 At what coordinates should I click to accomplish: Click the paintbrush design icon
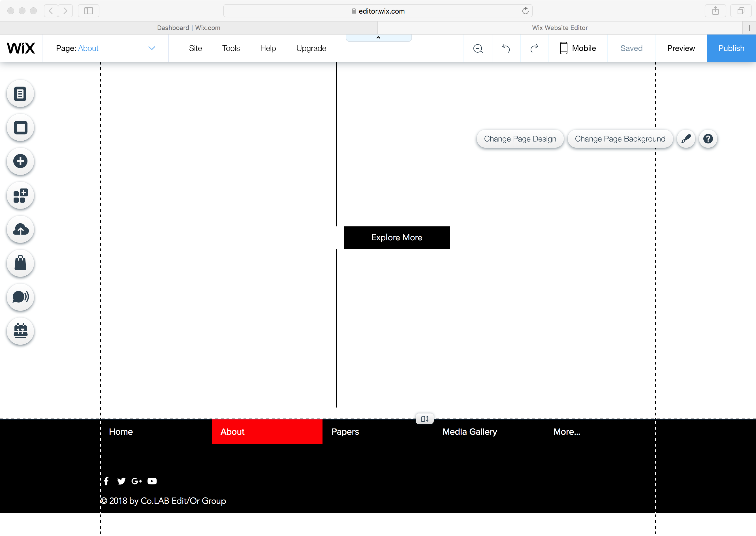(x=686, y=139)
